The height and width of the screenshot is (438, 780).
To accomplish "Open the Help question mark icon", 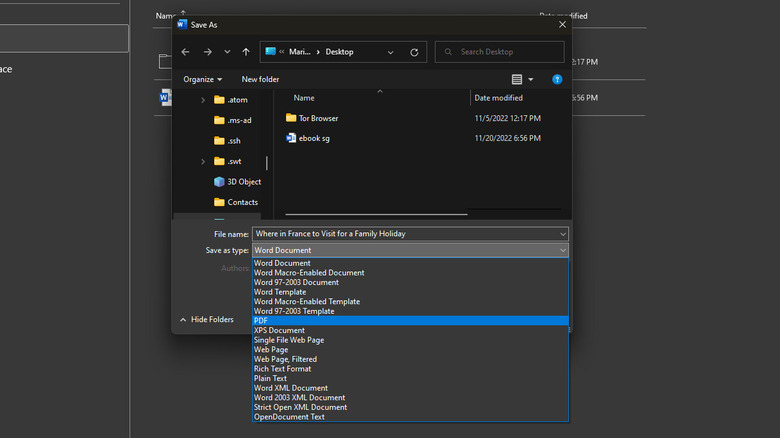I will pos(557,79).
